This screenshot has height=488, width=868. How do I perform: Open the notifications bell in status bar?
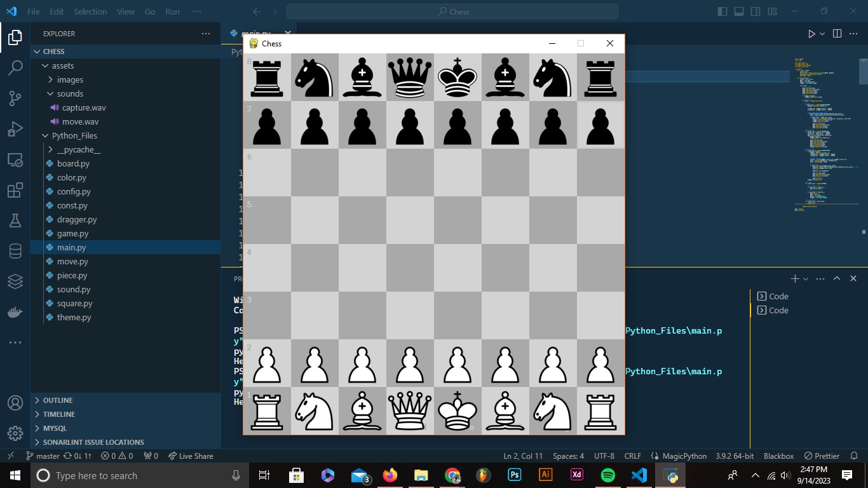pyautogui.click(x=855, y=456)
